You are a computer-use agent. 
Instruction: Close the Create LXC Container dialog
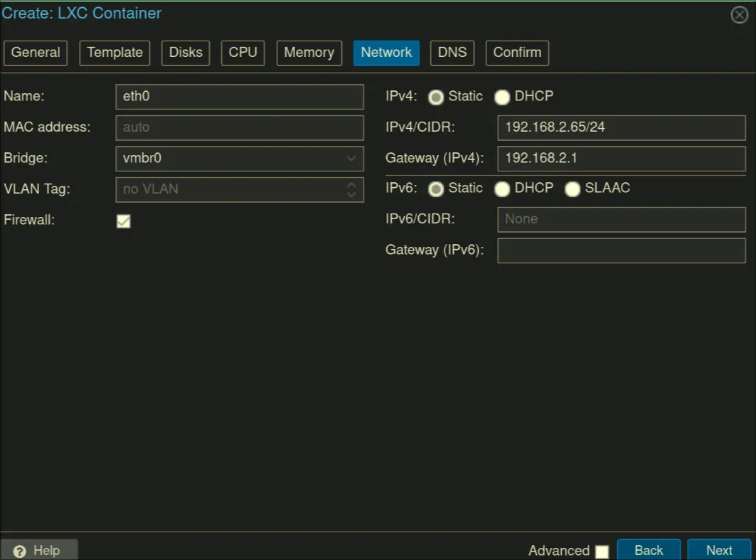739,15
